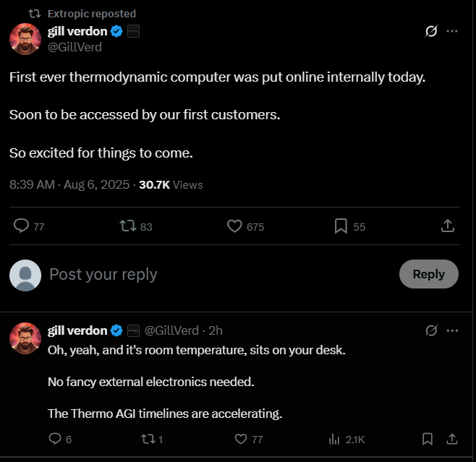Open gill verdon's avatar on main post

click(25, 39)
